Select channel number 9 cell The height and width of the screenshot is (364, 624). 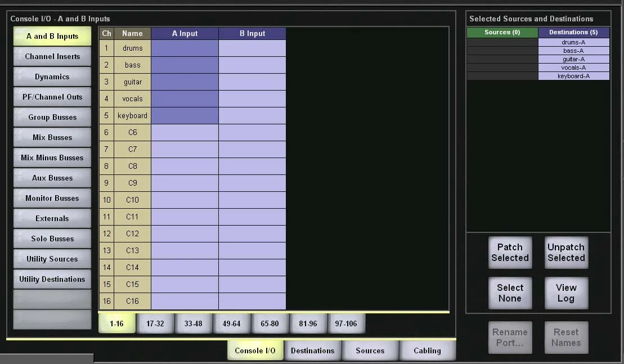pos(106,183)
